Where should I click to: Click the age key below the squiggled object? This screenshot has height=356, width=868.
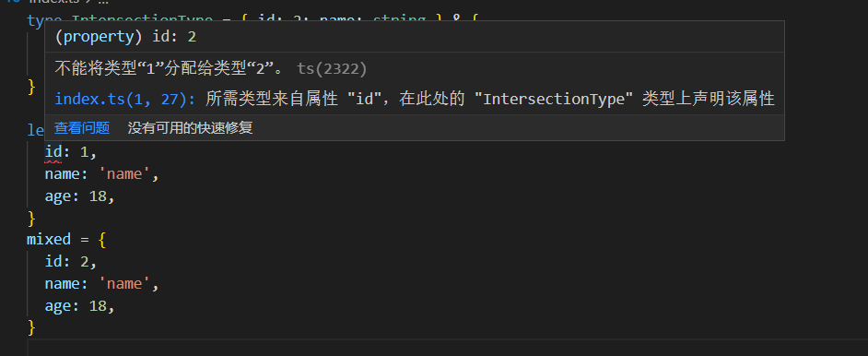[x=57, y=197]
